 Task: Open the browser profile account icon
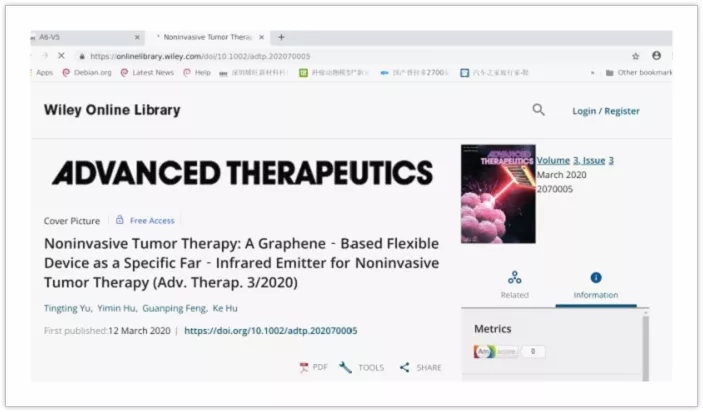pyautogui.click(x=656, y=56)
